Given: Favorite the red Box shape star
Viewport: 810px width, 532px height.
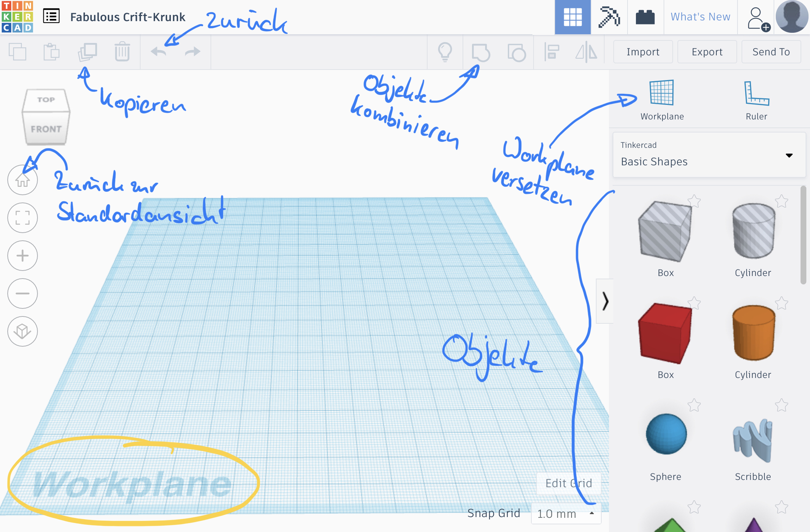Looking at the screenshot, I should (694, 303).
